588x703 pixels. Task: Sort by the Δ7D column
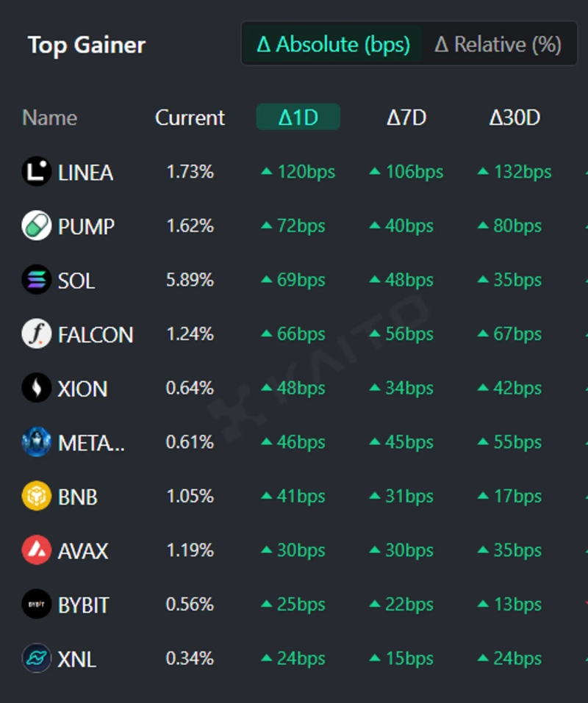406,118
